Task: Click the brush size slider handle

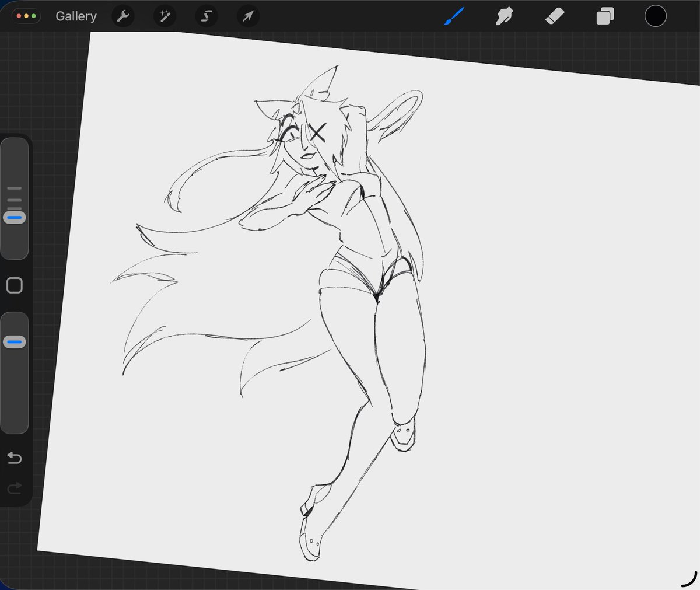Action: [x=15, y=218]
